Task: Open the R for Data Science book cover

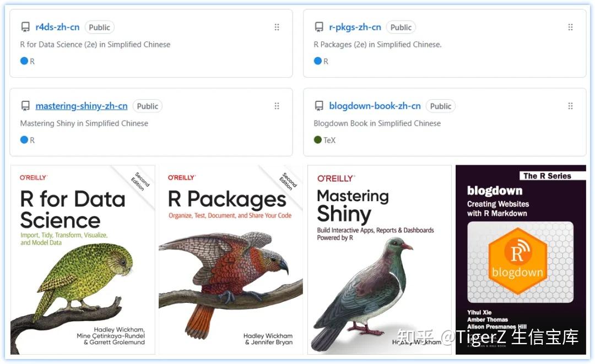Action: pyautogui.click(x=83, y=259)
